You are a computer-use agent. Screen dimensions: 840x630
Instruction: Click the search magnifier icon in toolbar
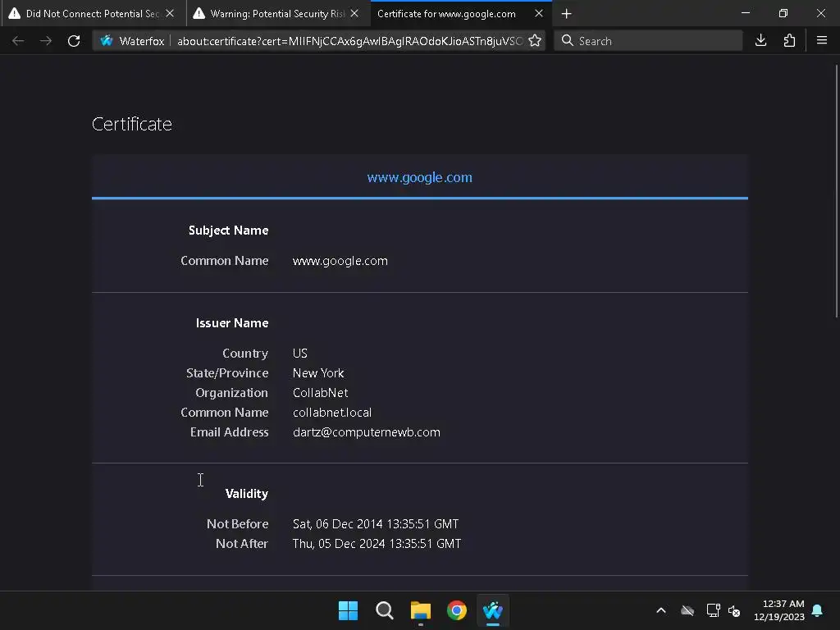click(x=568, y=41)
